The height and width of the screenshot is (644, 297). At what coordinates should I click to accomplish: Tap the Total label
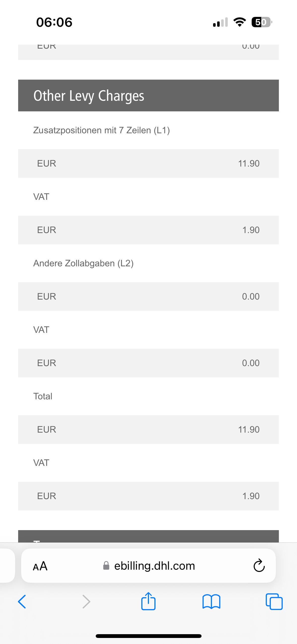pyautogui.click(x=43, y=396)
